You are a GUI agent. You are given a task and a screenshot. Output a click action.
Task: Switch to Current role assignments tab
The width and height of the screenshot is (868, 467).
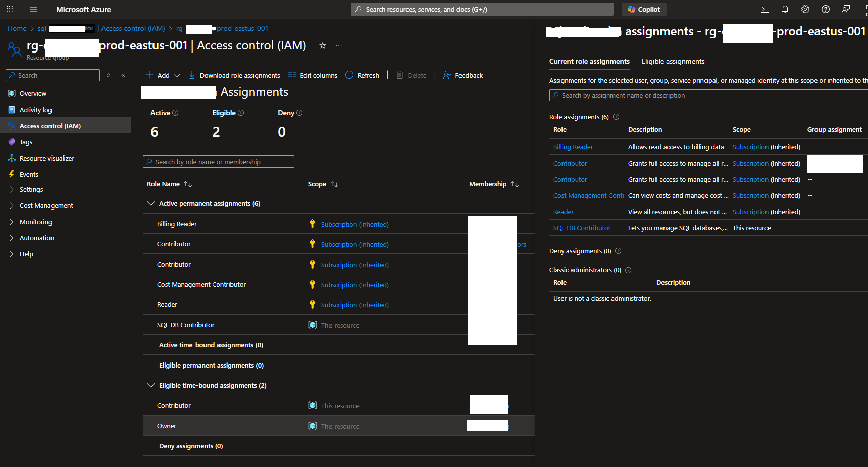[x=589, y=61]
